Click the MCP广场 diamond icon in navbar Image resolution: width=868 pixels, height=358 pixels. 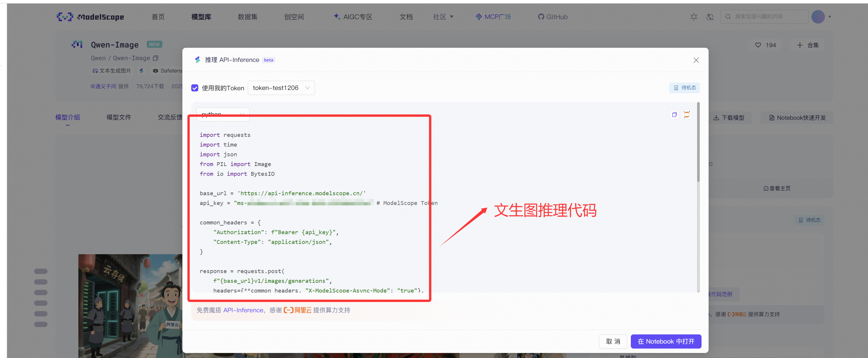(x=478, y=17)
